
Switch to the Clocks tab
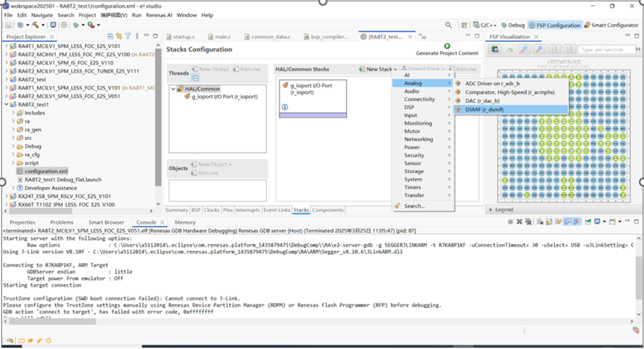pos(212,210)
